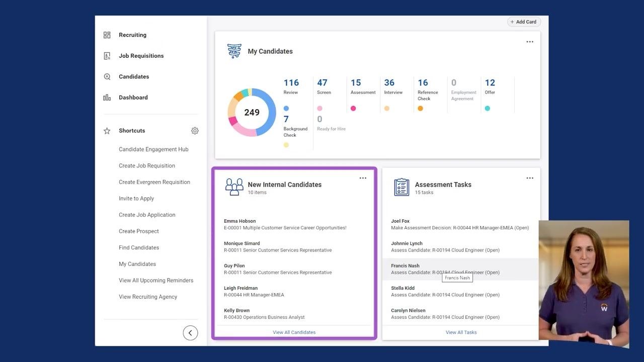644x362 pixels.
Task: Open the Invite to Apply shortcut
Action: [x=136, y=199]
